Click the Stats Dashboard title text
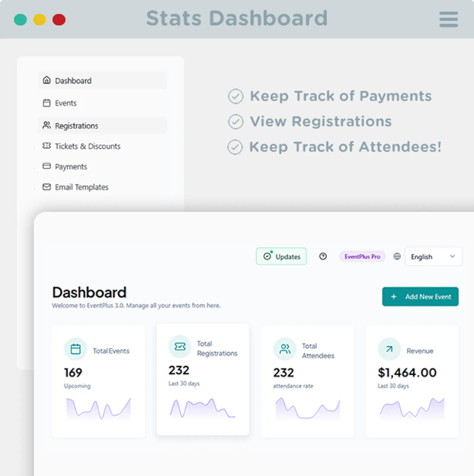The width and height of the screenshot is (474, 476). (x=237, y=18)
